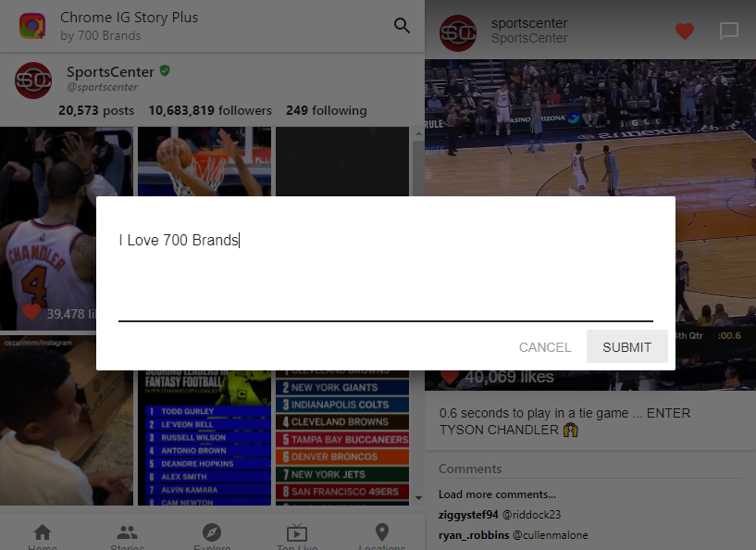
Task: Click the 'sportscenter' username in post header
Action: click(529, 23)
